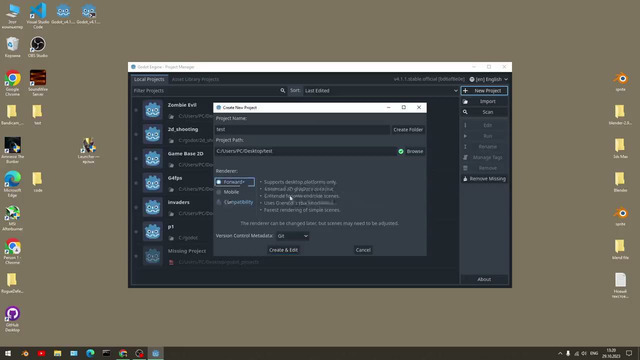Select the Forward+ renderer option
The image size is (640, 360).
tap(235, 182)
